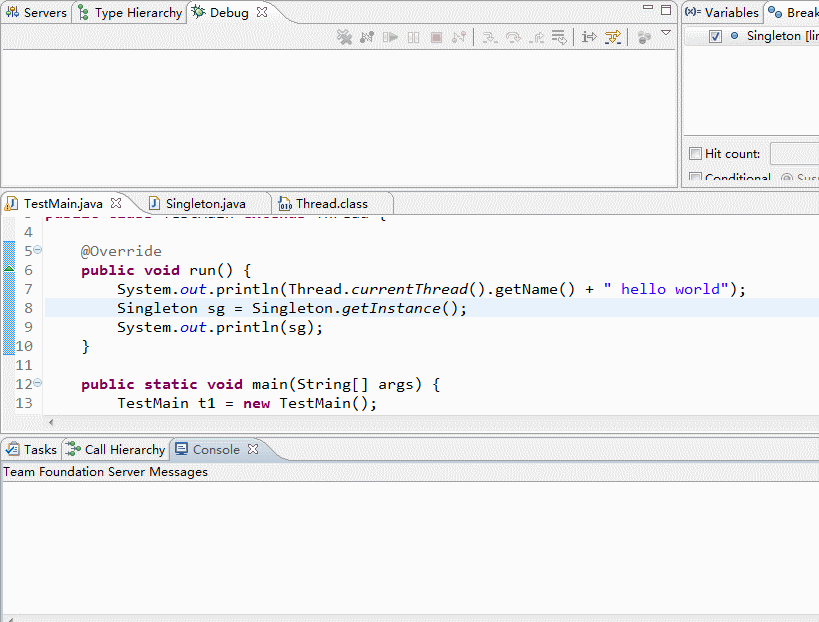Image resolution: width=819 pixels, height=622 pixels.
Task: Click line number 8 in editor gutter
Action: point(28,308)
